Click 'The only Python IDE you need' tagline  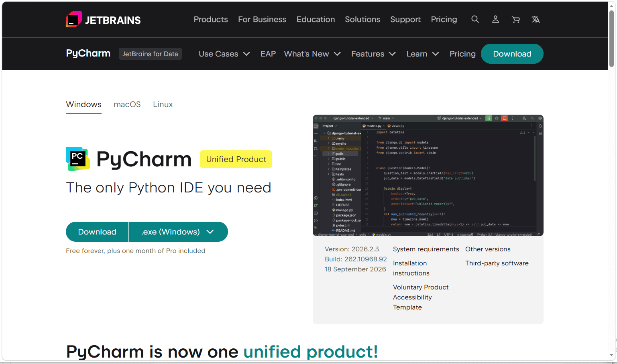[169, 188]
